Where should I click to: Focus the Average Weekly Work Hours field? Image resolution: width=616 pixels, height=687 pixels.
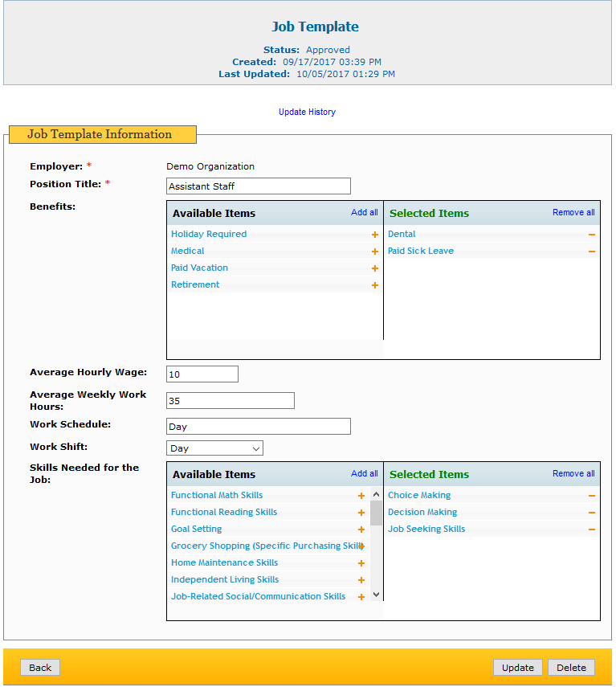pos(230,400)
